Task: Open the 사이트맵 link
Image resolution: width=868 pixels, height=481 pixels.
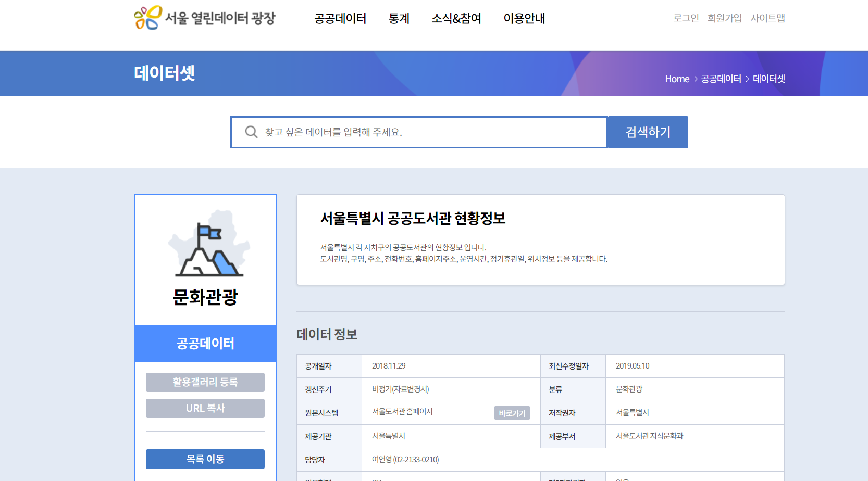Action: 767,18
